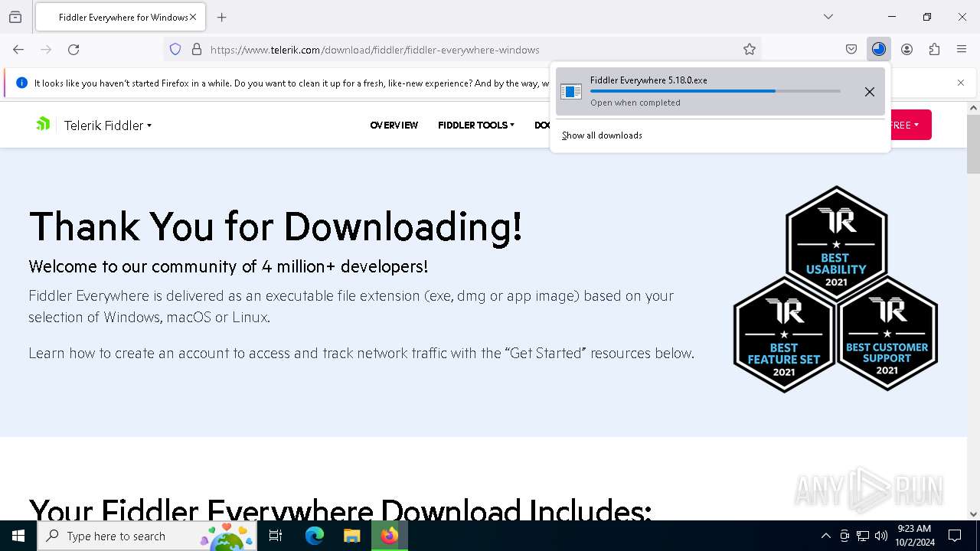
Task: Open the Firefox application menu
Action: click(x=962, y=49)
